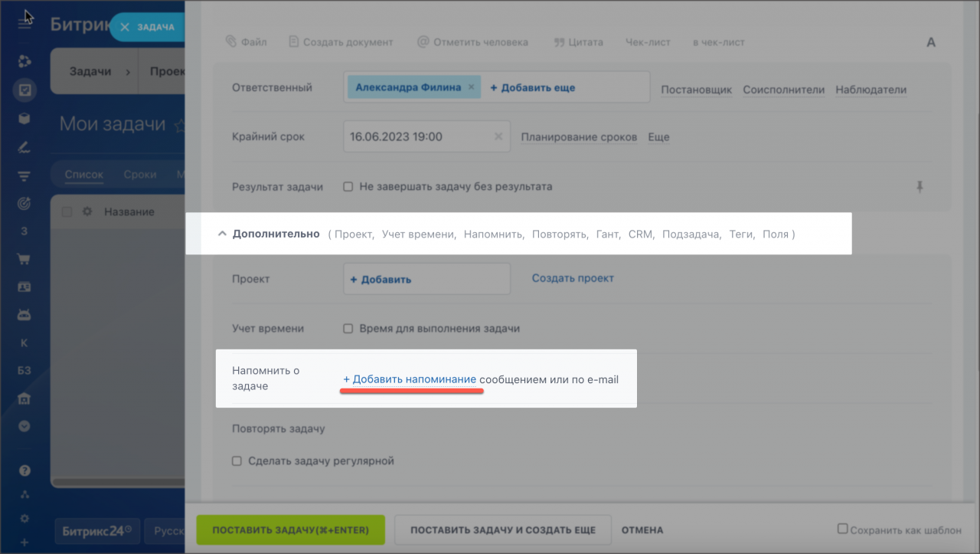Open the settings gear in left sidebar
980x554 pixels.
24,519
